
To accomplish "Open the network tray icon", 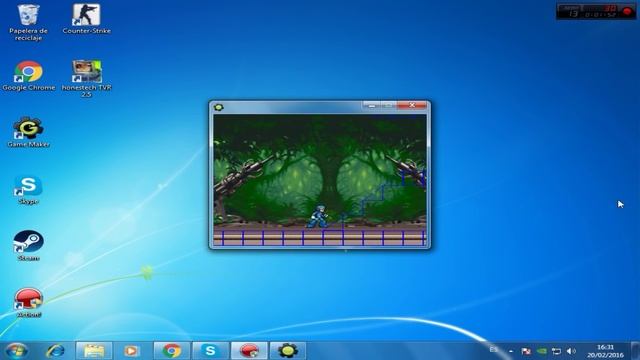I will (556, 351).
